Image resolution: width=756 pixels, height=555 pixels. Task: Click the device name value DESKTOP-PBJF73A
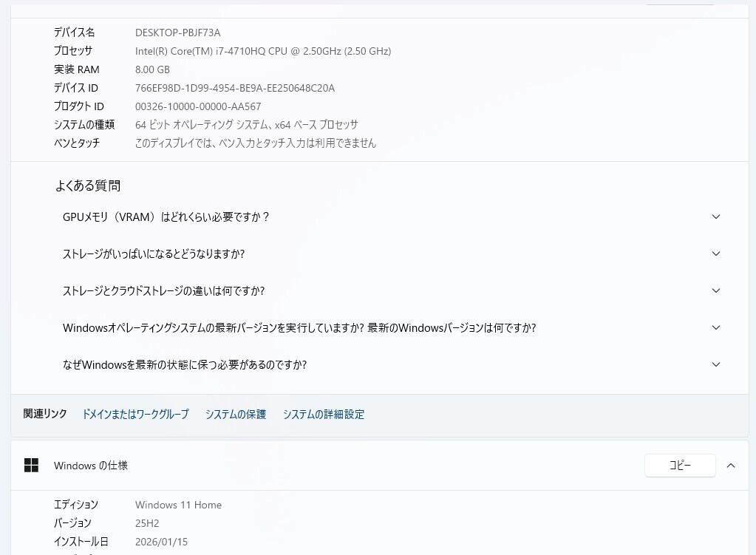click(178, 33)
